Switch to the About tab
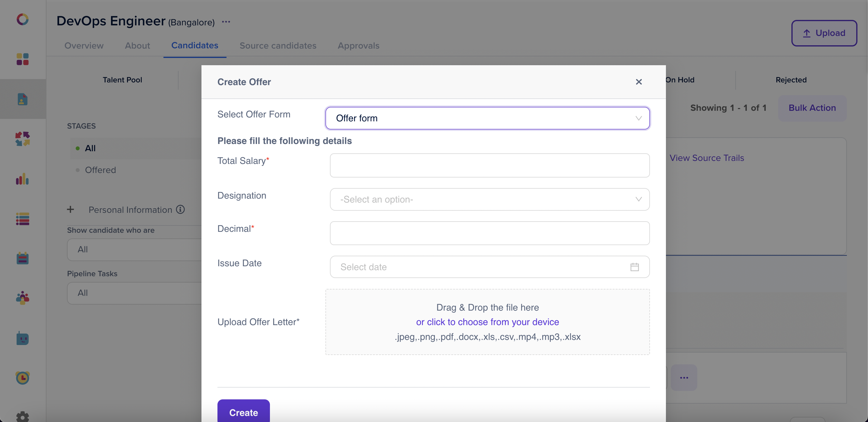Viewport: 868px width, 422px height. click(138, 46)
